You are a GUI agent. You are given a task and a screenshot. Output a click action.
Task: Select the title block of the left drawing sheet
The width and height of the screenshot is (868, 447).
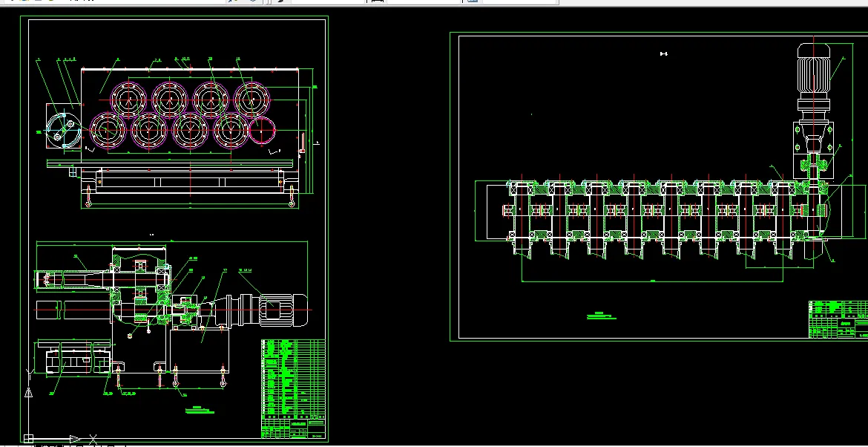click(293, 388)
